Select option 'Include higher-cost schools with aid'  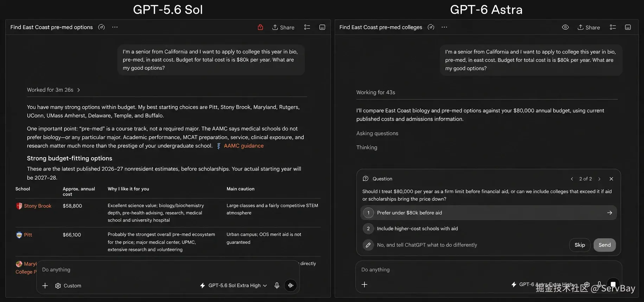coord(489,229)
